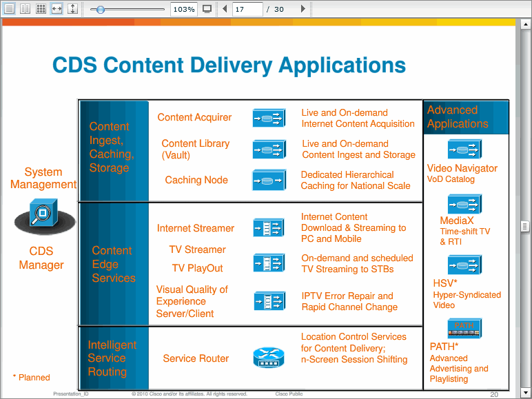
Task: Click PATH* Advanced Advertising and Playlisting text
Action: (x=459, y=362)
